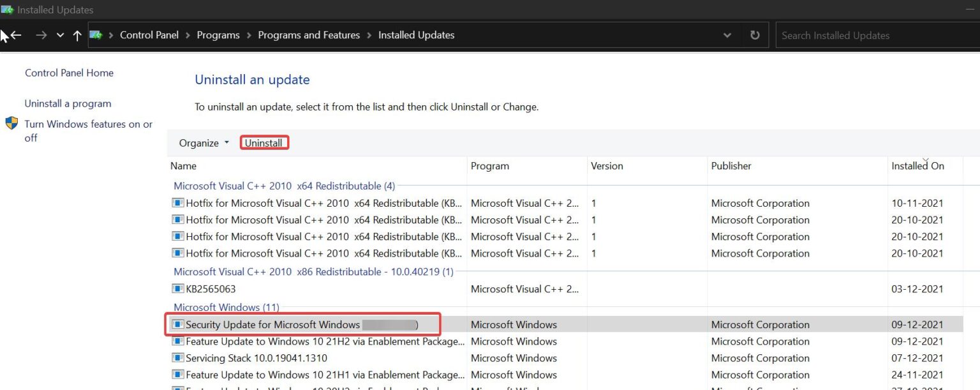Go to Control Panel Home
This screenshot has height=390, width=980.
point(69,73)
